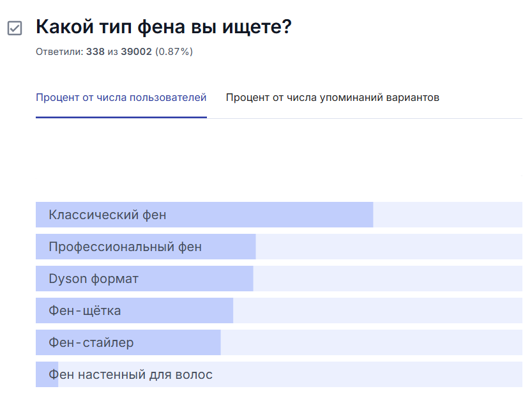The image size is (532, 398).
Task: Click the Dyson формат bar label
Action: (x=93, y=279)
